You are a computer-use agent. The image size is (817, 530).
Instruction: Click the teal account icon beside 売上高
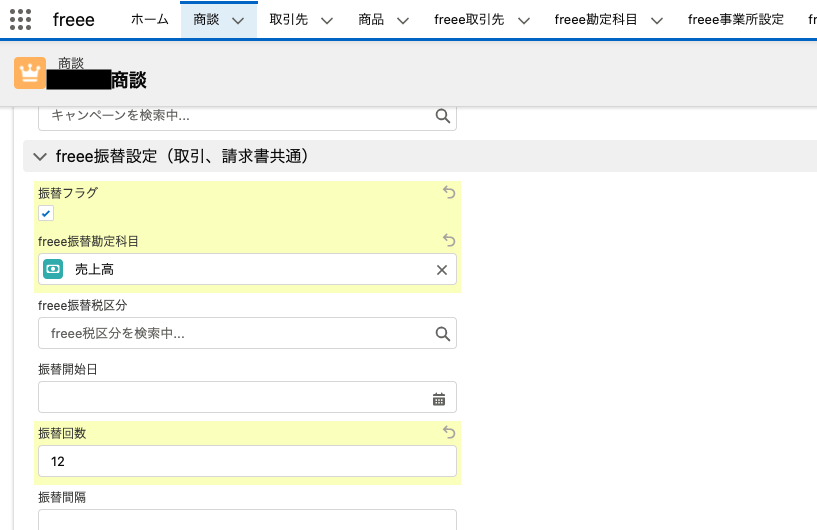(x=53, y=269)
